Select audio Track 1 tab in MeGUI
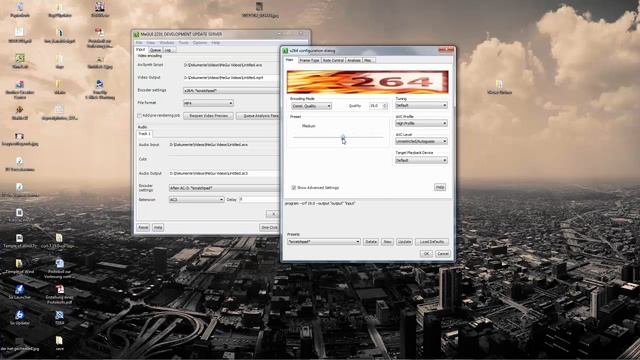Image resolution: width=640 pixels, height=360 pixels. coord(144,134)
